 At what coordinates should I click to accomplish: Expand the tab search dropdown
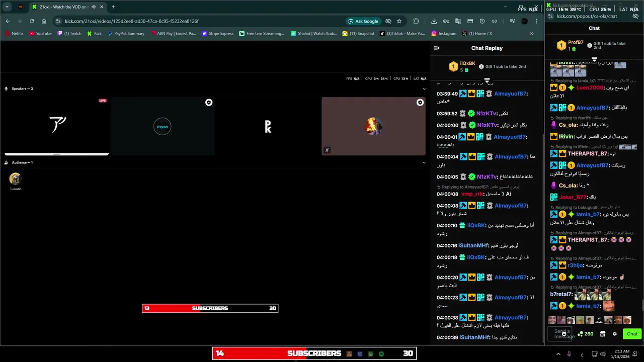point(7,7)
